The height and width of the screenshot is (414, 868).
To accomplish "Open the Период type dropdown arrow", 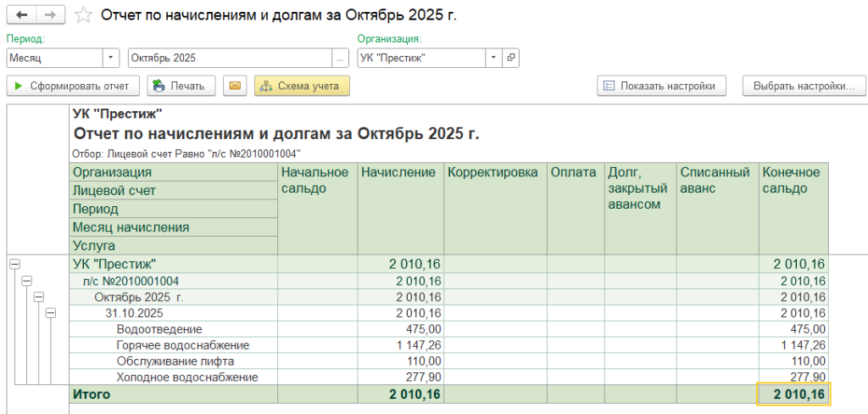I will pyautogui.click(x=111, y=58).
